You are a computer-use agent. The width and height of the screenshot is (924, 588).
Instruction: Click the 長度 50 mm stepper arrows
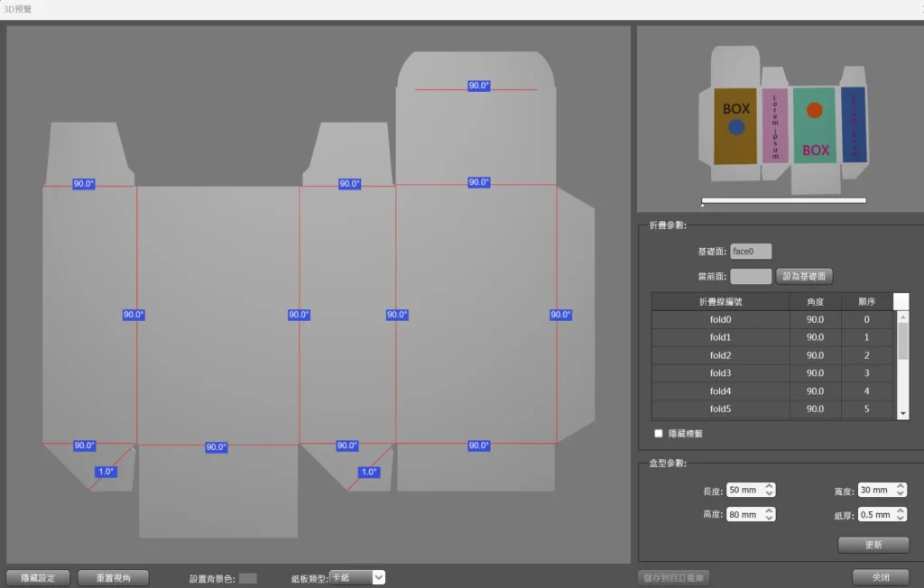[x=769, y=490]
